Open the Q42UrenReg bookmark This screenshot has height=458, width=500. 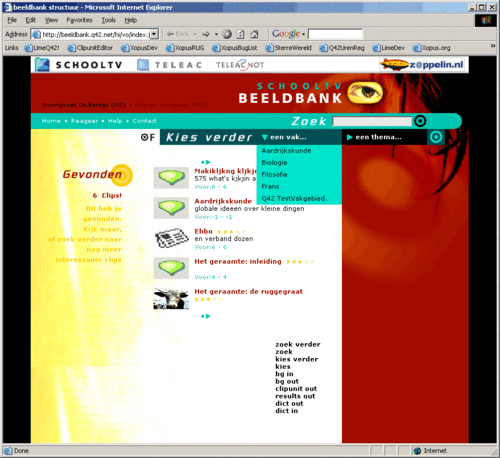[x=342, y=48]
